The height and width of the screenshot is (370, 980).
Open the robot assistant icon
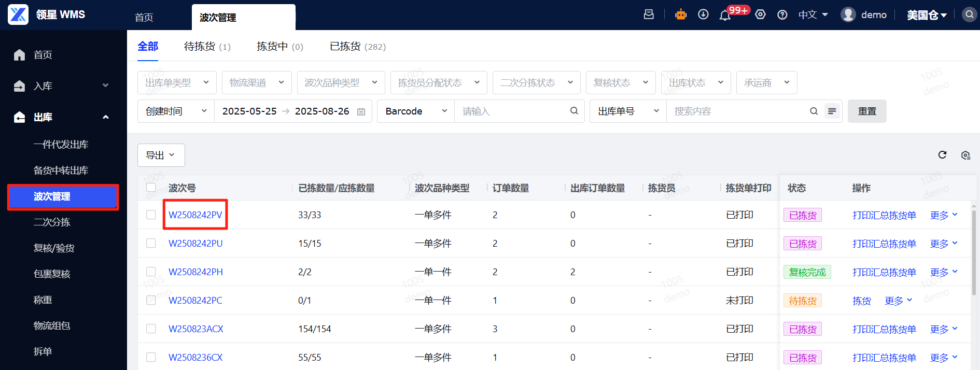pos(681,15)
